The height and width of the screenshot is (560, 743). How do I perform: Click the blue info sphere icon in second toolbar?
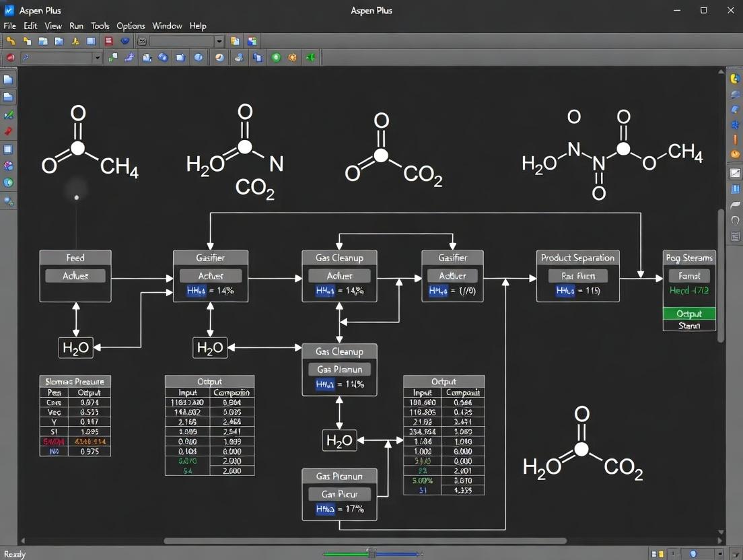[199, 57]
